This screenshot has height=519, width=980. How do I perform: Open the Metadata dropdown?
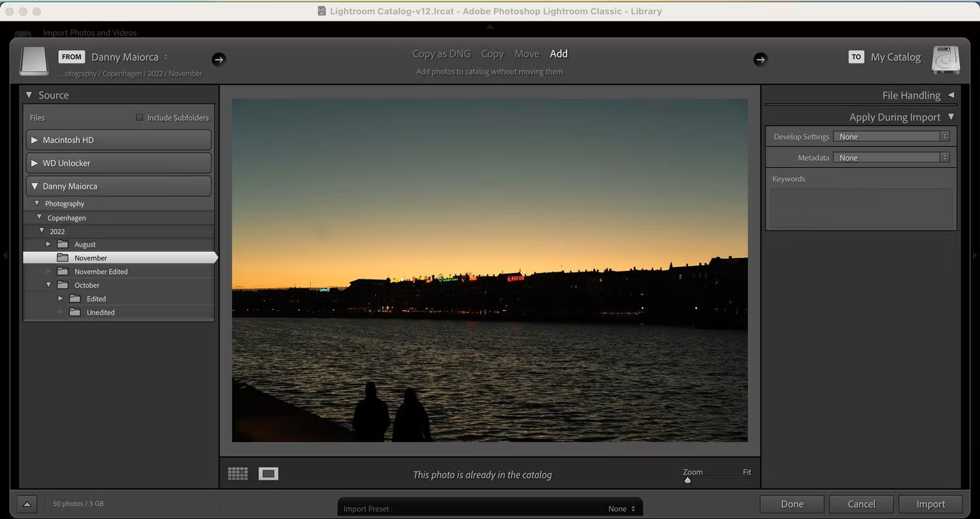(890, 157)
